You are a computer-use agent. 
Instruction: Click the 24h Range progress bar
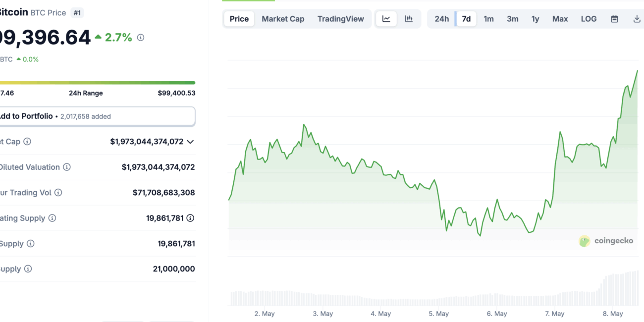pos(98,83)
